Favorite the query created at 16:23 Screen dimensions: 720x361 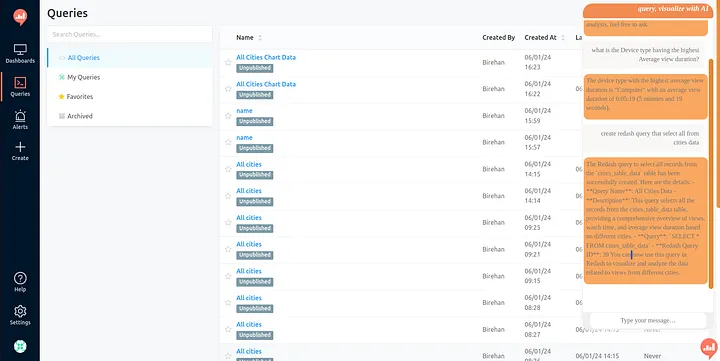pyautogui.click(x=228, y=62)
